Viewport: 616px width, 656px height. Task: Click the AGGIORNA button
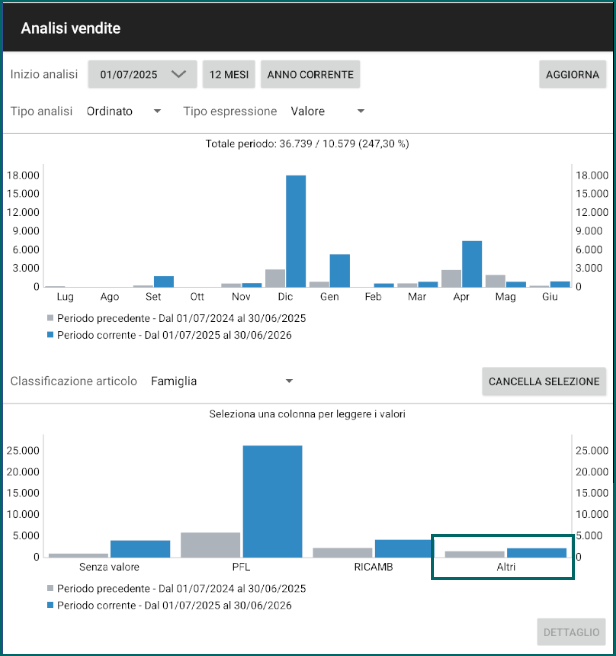pos(572,74)
